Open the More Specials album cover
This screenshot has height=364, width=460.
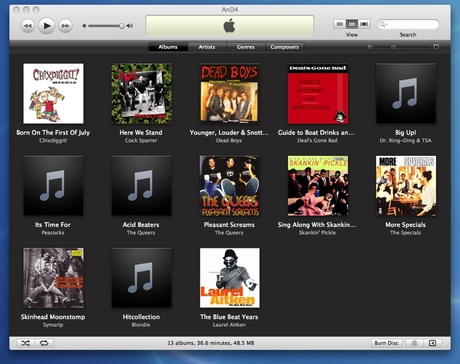pos(406,186)
